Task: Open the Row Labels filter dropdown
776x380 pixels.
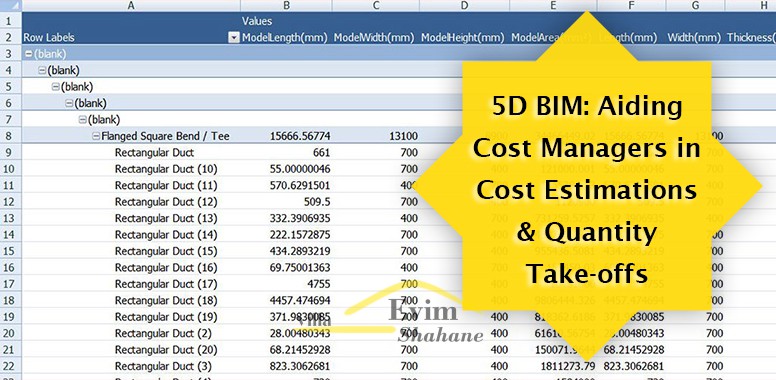Action: point(234,38)
